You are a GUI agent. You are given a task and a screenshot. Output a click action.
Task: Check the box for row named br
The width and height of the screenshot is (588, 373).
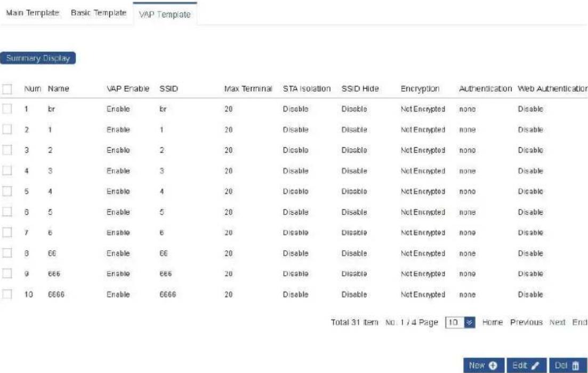coord(7,109)
